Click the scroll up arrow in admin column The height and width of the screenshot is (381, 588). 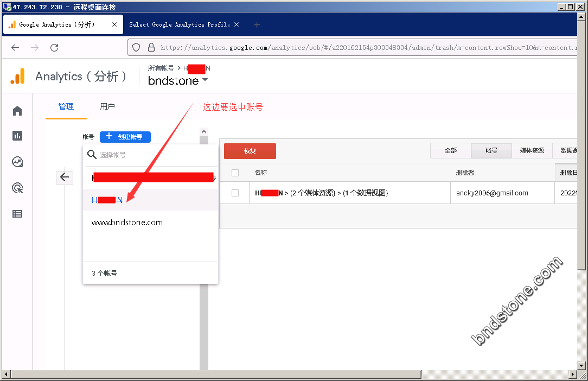pyautogui.click(x=204, y=132)
